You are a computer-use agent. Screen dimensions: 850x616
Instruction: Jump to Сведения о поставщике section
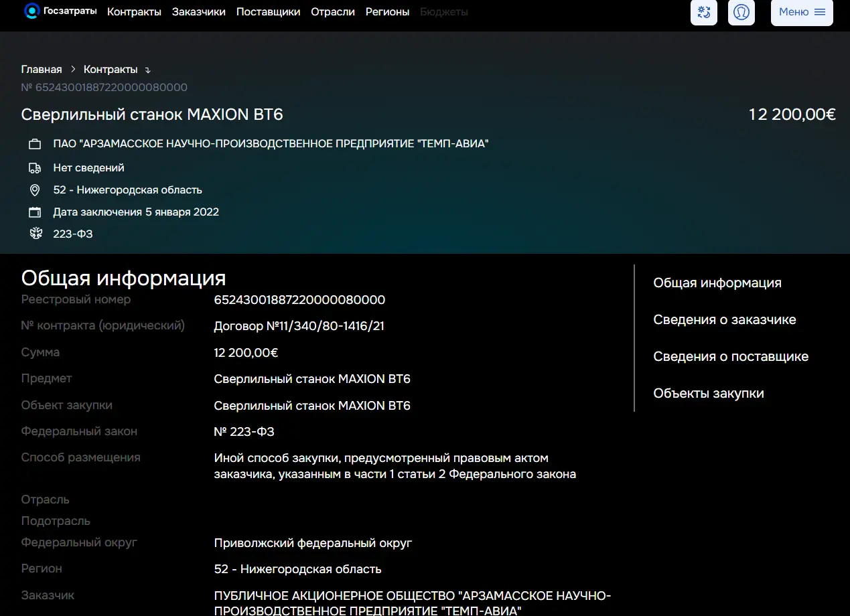pos(731,357)
